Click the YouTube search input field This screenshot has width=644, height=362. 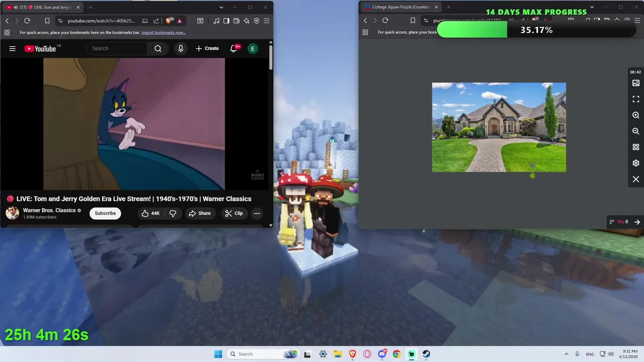[117, 48]
